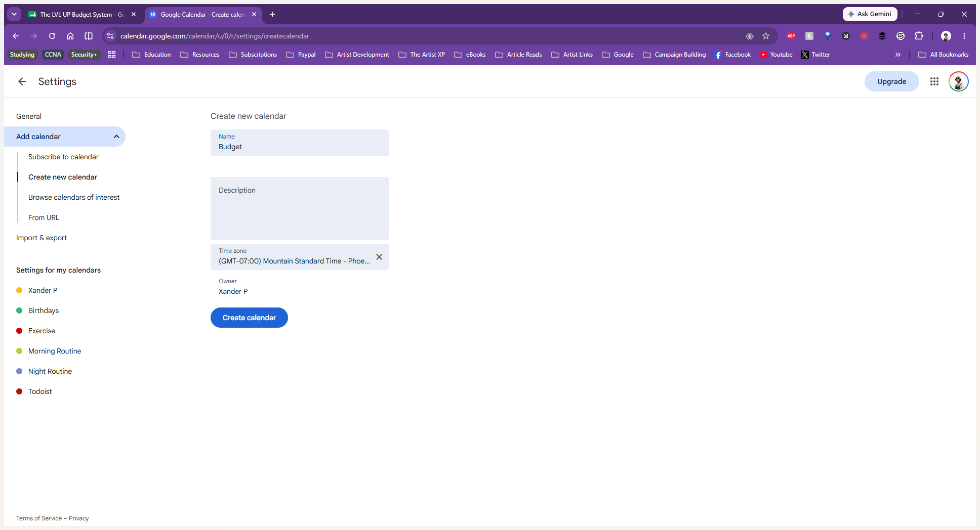The image size is (980, 530).
Task: Open Chrome three-dot menu
Action: pos(964,36)
